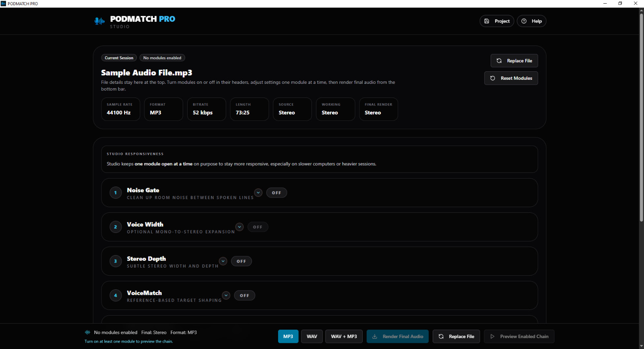
Task: Click the question mark Help icon
Action: point(524,21)
